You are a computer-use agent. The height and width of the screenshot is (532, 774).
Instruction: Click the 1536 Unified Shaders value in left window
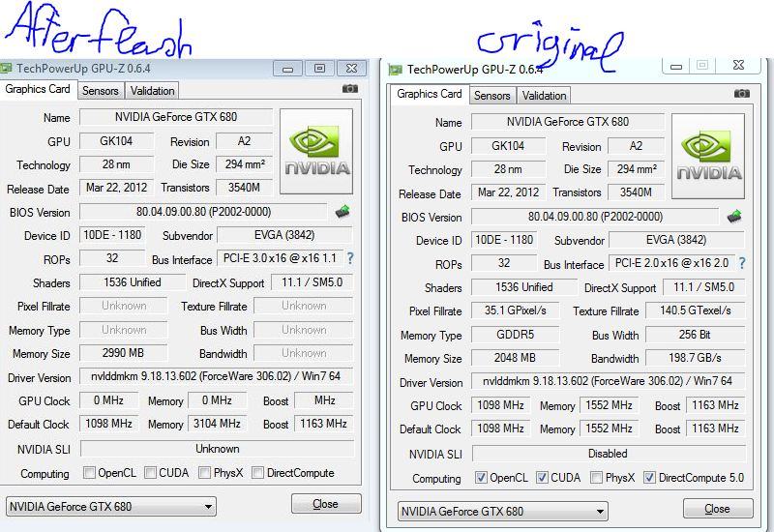132,282
